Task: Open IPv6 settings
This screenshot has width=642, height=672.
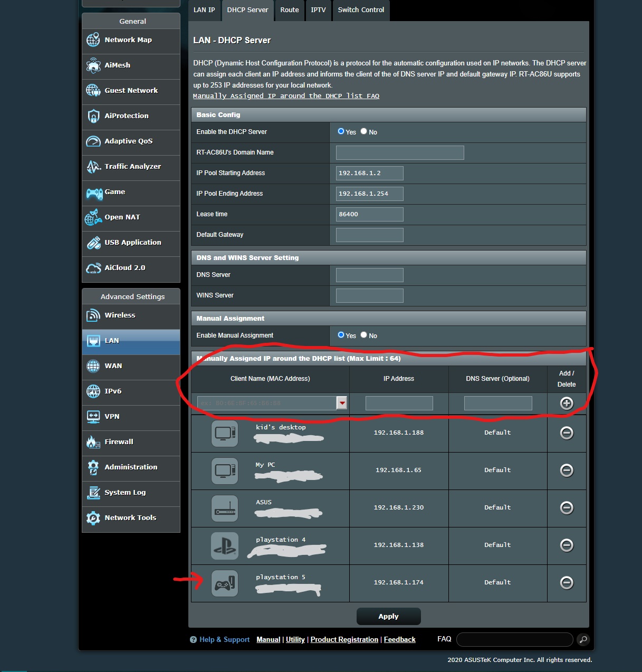Action: [131, 391]
